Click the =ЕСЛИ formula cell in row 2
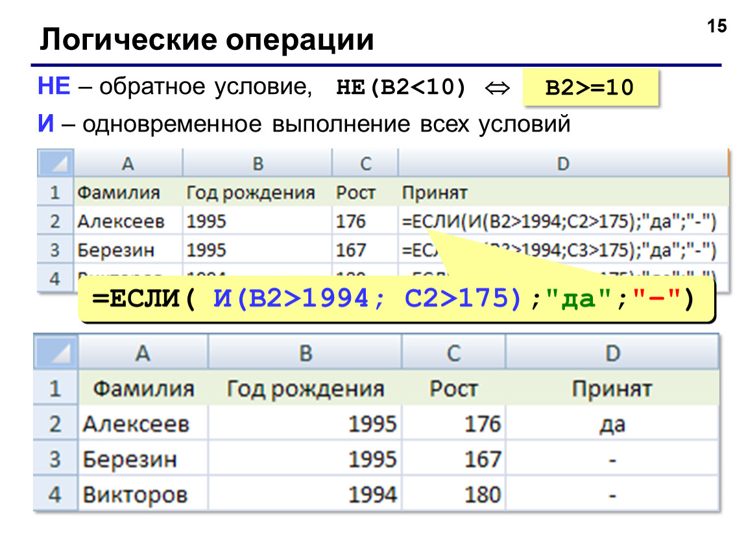 pyautogui.click(x=563, y=221)
